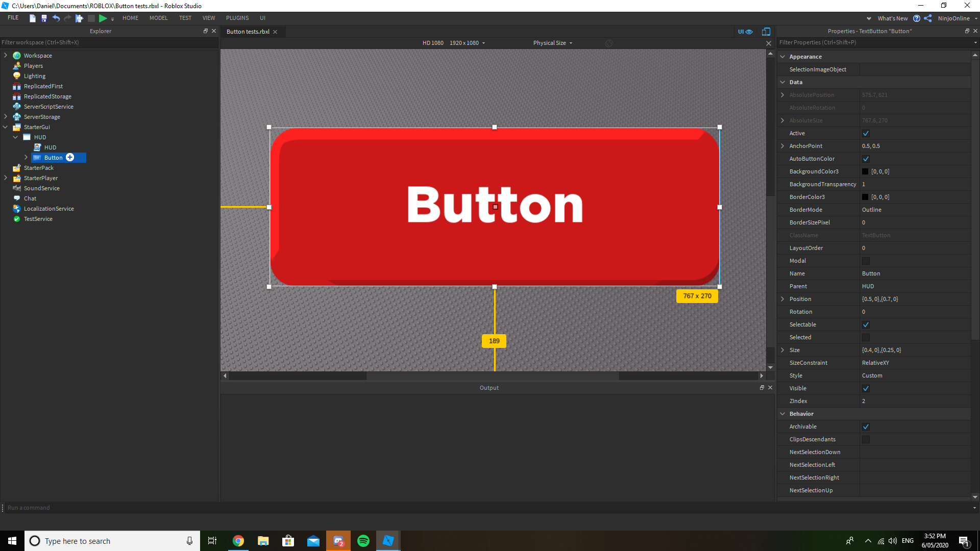Click the BackgroundColor3 black color swatch
The image size is (980, 551).
coord(865,171)
